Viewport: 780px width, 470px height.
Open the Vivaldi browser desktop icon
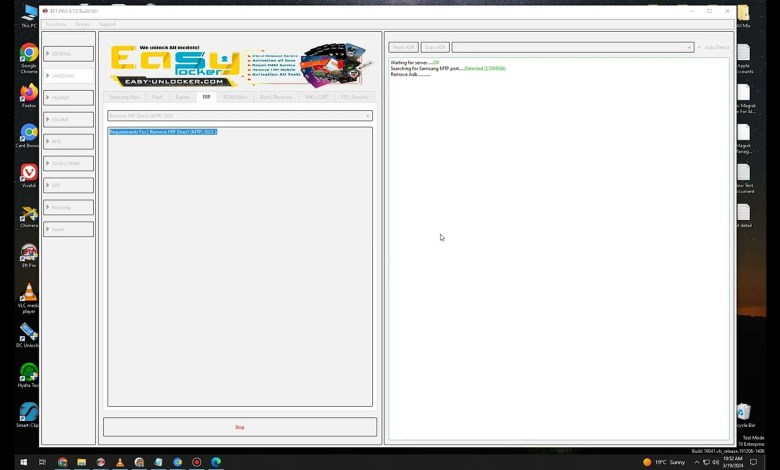click(28, 173)
